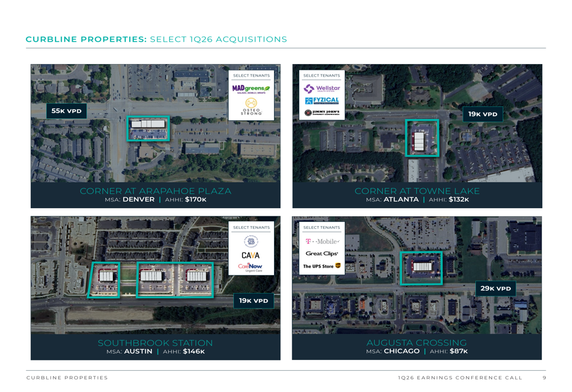Select the 29K VPD traffic label

click(495, 288)
